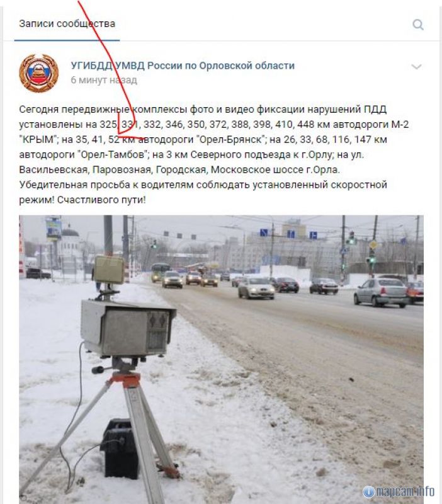Click the red arrow tip near 52 км

(120, 135)
